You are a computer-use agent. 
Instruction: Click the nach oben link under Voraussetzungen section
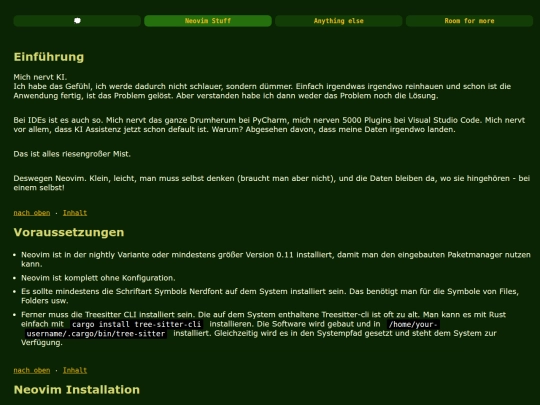pos(32,370)
